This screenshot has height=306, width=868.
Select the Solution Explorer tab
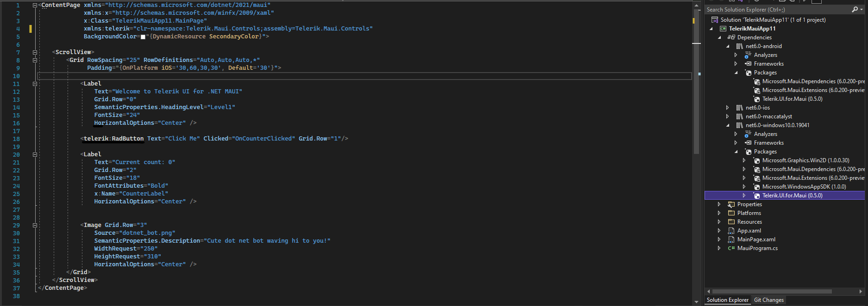[x=727, y=300]
